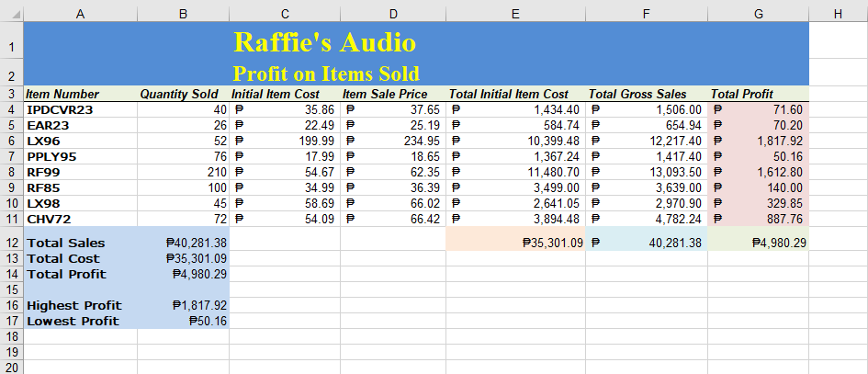Select column D header

click(x=393, y=15)
